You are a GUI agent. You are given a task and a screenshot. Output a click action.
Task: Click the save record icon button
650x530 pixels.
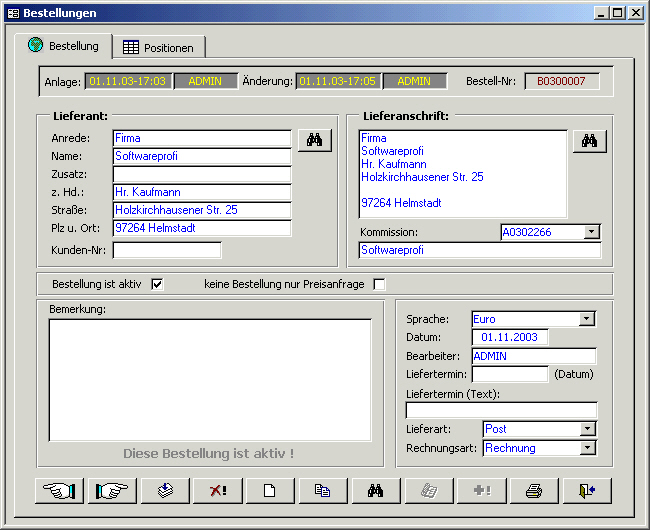(x=166, y=491)
